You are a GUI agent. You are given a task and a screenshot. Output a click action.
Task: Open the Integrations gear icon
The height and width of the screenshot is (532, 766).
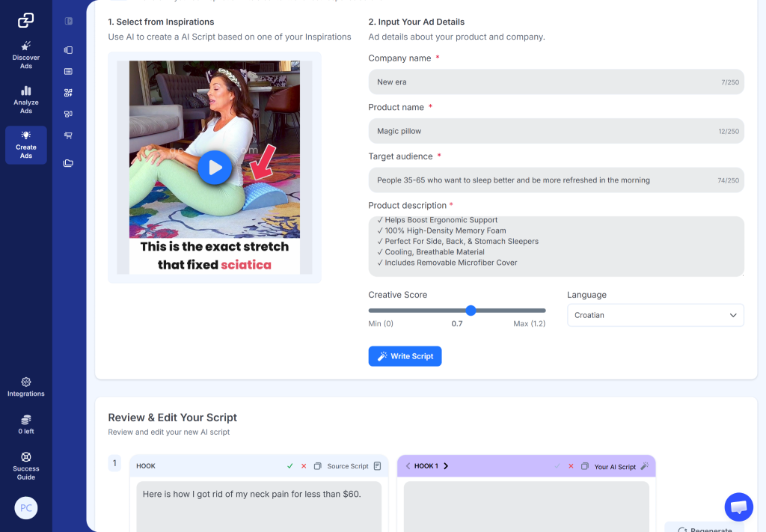(26, 382)
